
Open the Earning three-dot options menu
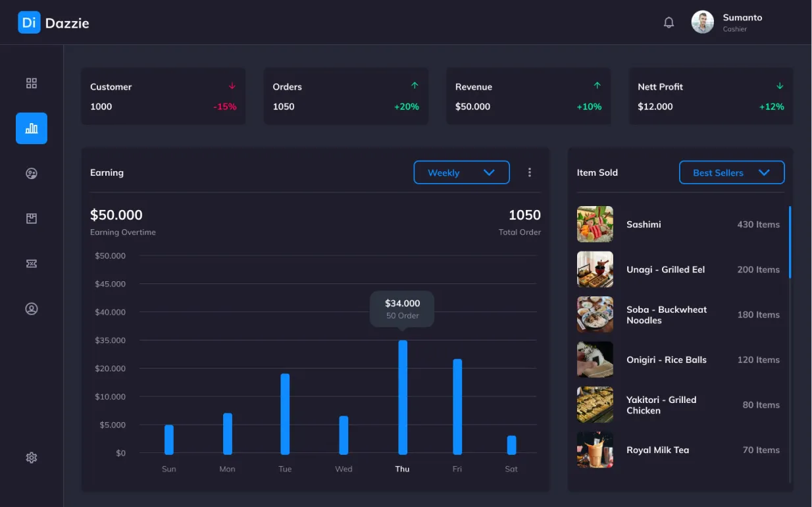tap(530, 173)
